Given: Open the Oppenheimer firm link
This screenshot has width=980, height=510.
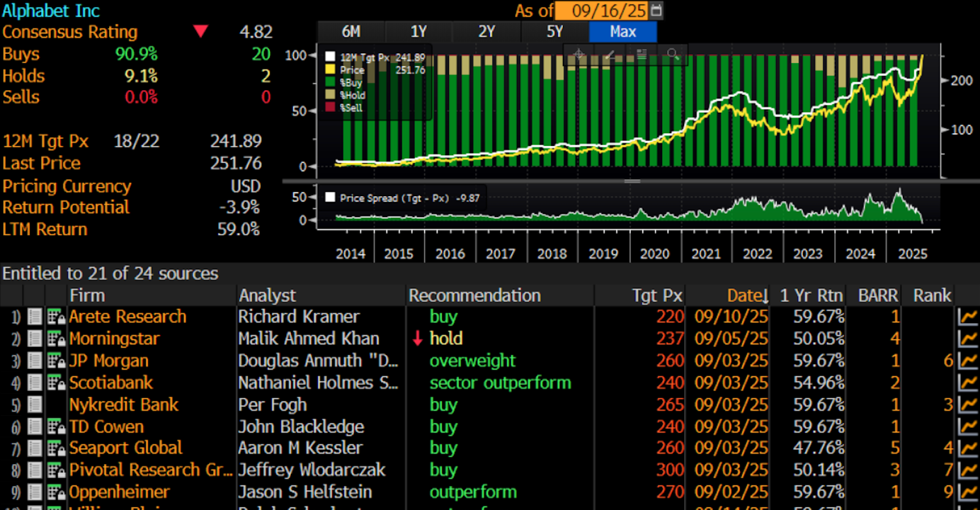Looking at the screenshot, I should pyautogui.click(x=119, y=492).
